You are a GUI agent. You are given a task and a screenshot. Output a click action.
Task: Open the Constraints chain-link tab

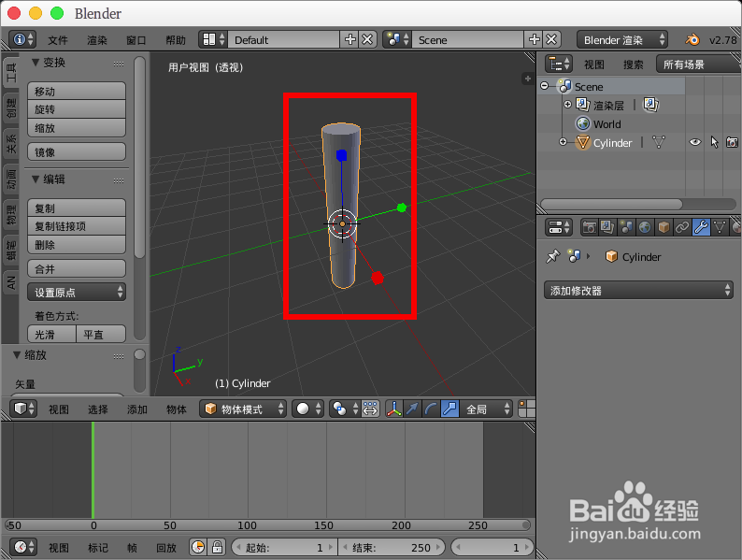pyautogui.click(x=682, y=227)
